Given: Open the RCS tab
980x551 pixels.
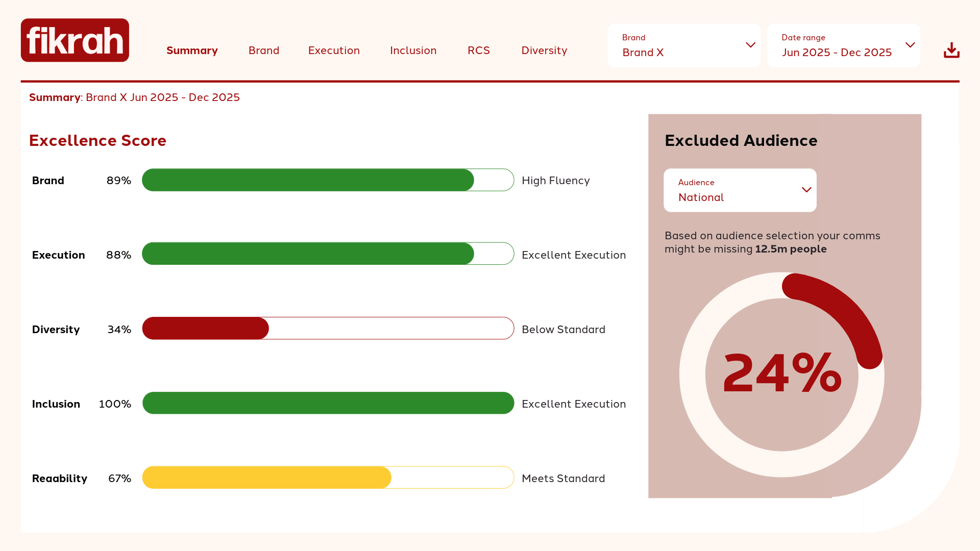Looking at the screenshot, I should pos(478,51).
